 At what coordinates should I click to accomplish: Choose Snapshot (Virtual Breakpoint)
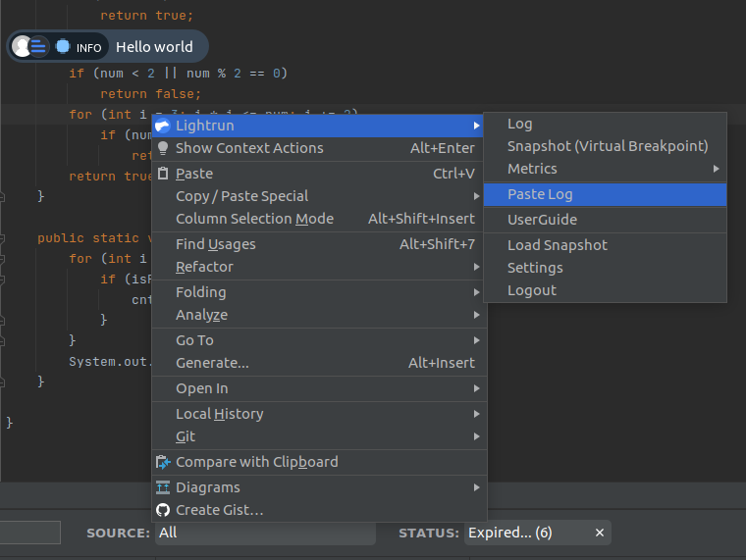[607, 146]
